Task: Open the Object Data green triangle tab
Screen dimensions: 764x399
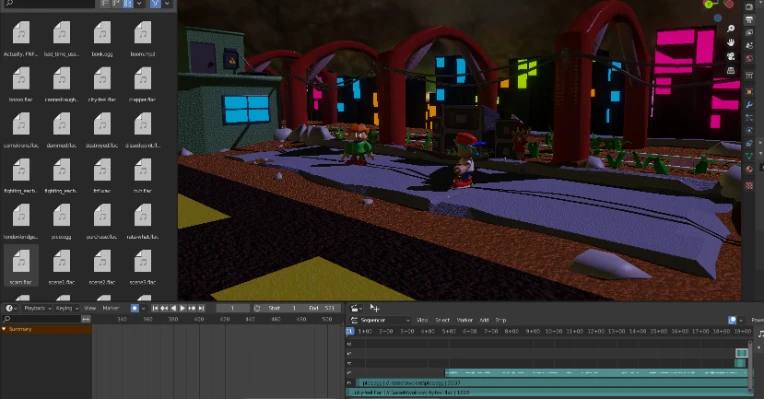Action: coord(749,156)
